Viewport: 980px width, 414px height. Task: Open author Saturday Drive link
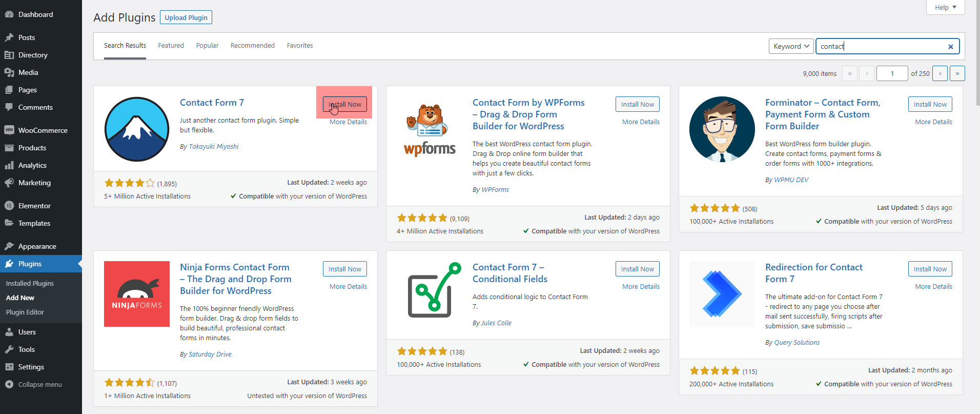click(210, 354)
